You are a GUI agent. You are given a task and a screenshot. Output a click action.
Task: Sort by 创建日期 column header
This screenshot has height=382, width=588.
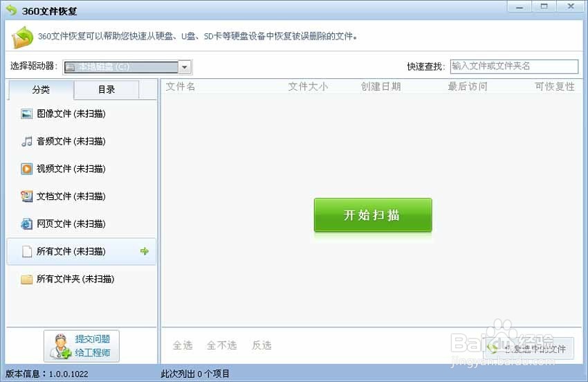pyautogui.click(x=380, y=87)
